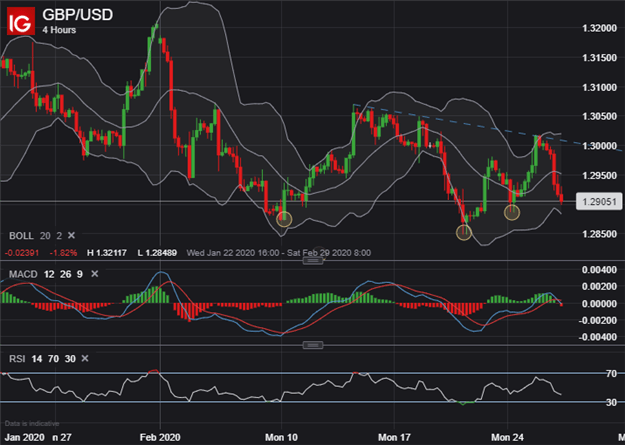This screenshot has height=445, width=625.
Task: Click the MACD parameter 26
Action: click(x=66, y=274)
